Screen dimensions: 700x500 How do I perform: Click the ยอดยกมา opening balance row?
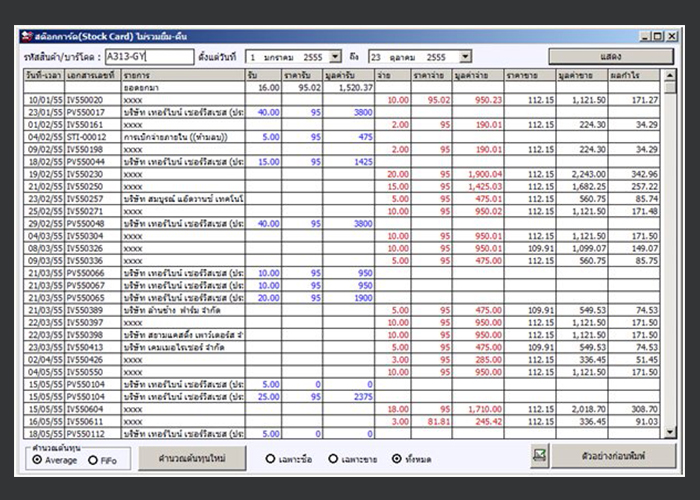[342, 88]
